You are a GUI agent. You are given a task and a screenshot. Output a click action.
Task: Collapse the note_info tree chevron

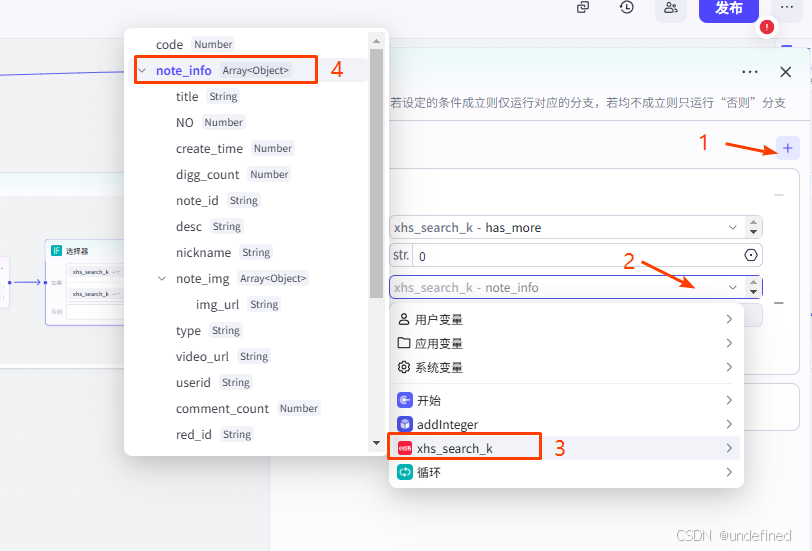click(142, 70)
